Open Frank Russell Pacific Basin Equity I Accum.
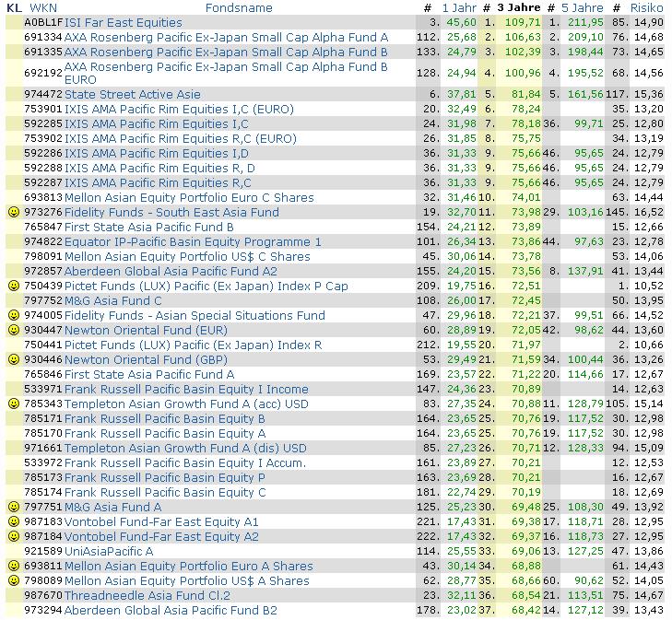Viewport: 672px width, 620px height. click(185, 462)
